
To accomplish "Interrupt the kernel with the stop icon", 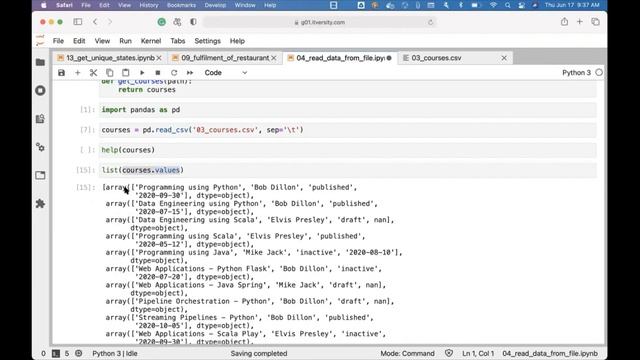I will tap(158, 73).
